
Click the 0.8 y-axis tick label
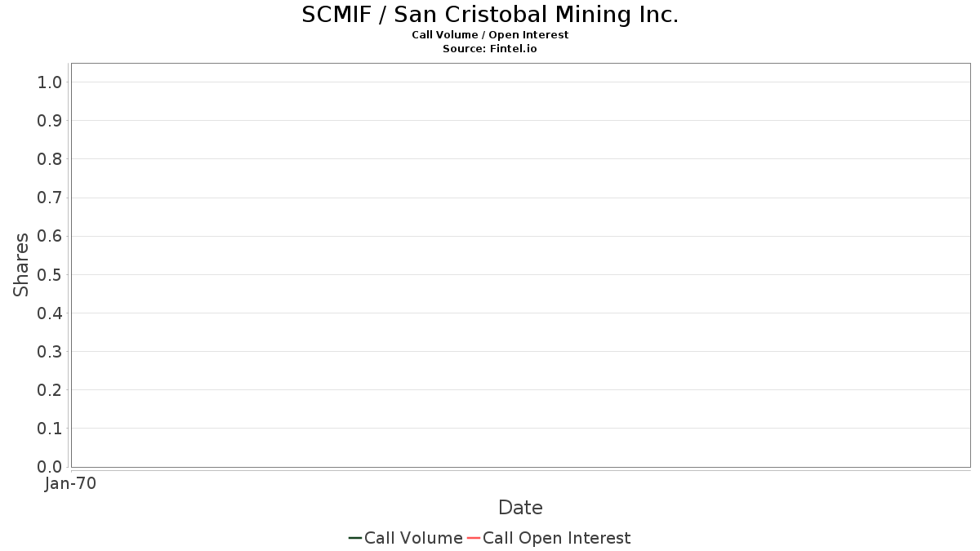tap(50, 159)
